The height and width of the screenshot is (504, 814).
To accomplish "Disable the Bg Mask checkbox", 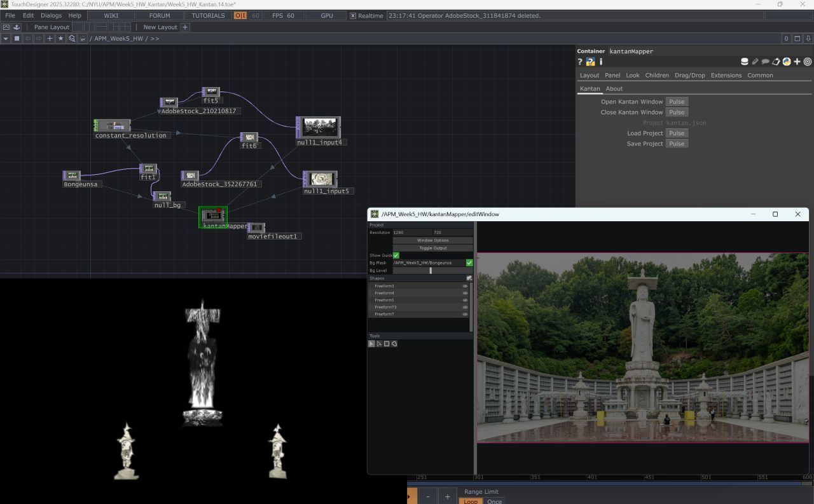I will pos(469,262).
